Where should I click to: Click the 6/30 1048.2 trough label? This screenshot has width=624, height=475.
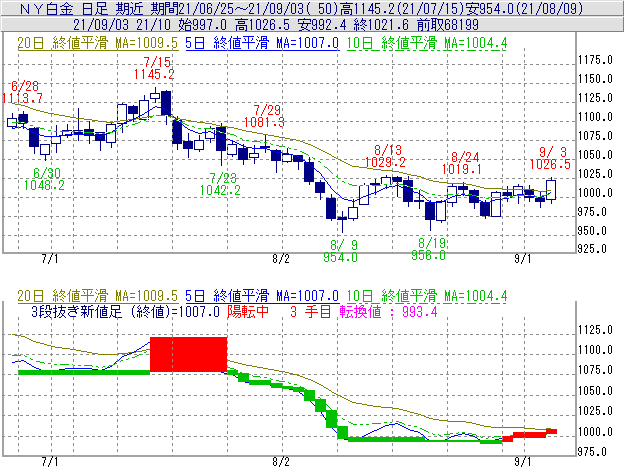tap(44, 179)
